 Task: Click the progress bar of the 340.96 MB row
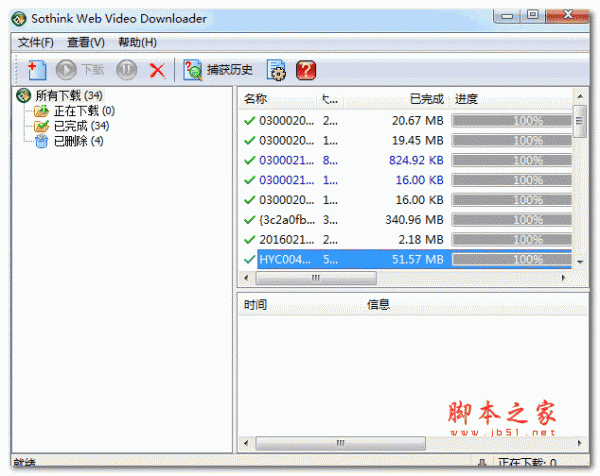coord(512,220)
